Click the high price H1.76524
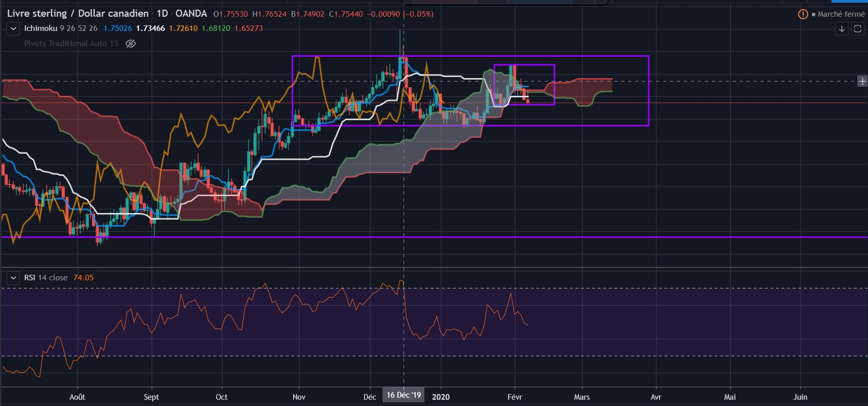The image size is (868, 406). pyautogui.click(x=268, y=14)
